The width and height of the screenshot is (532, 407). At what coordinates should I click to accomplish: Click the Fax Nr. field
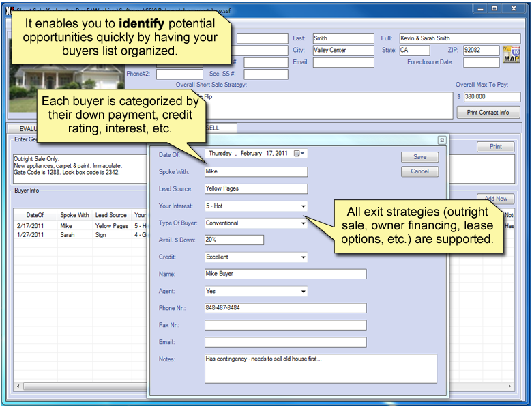[285, 325]
